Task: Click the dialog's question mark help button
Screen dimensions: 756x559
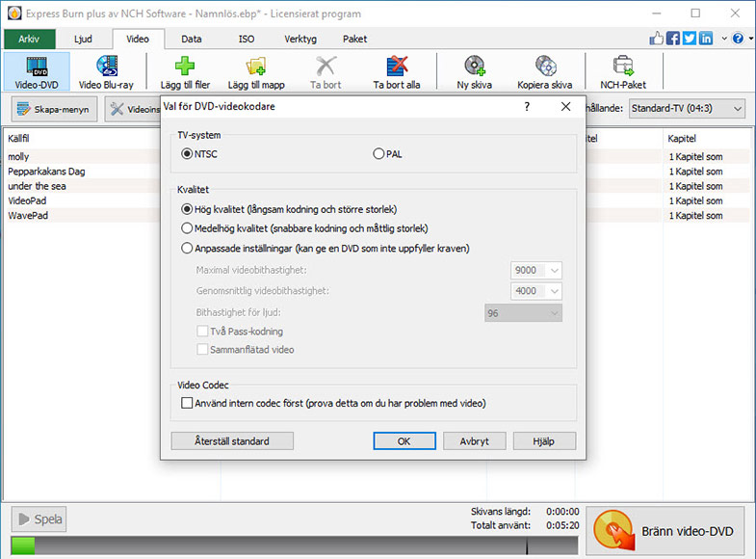Action: (527, 106)
